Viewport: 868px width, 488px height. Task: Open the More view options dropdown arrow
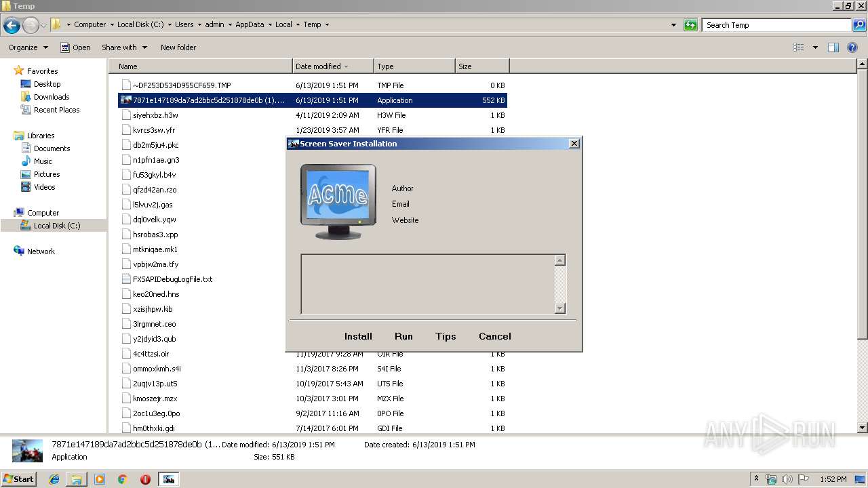[x=815, y=47]
